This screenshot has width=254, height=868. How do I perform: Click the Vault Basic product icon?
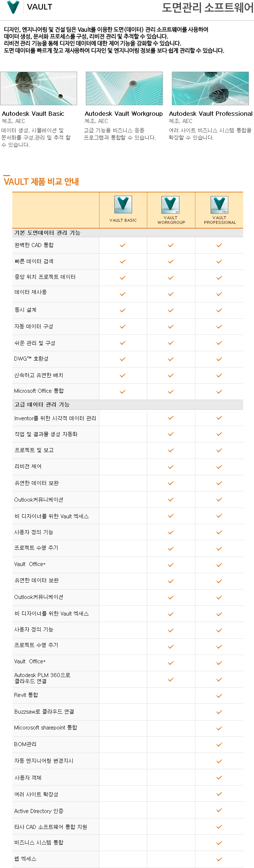coord(123,205)
